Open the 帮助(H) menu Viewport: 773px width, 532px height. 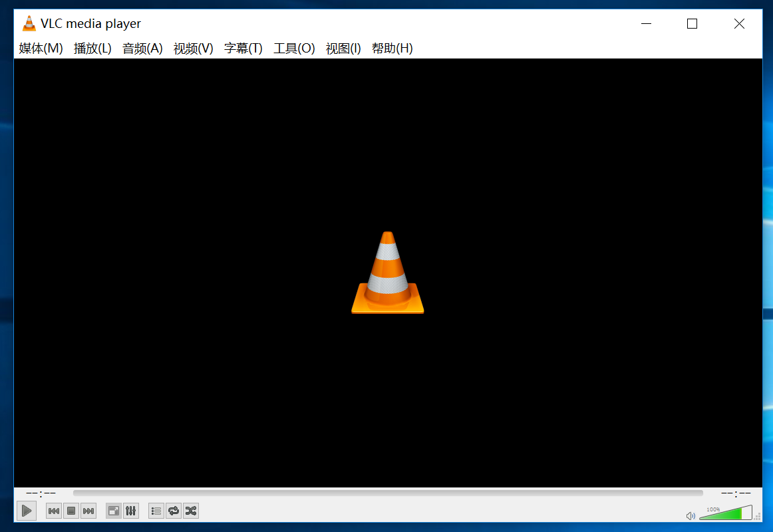point(392,49)
